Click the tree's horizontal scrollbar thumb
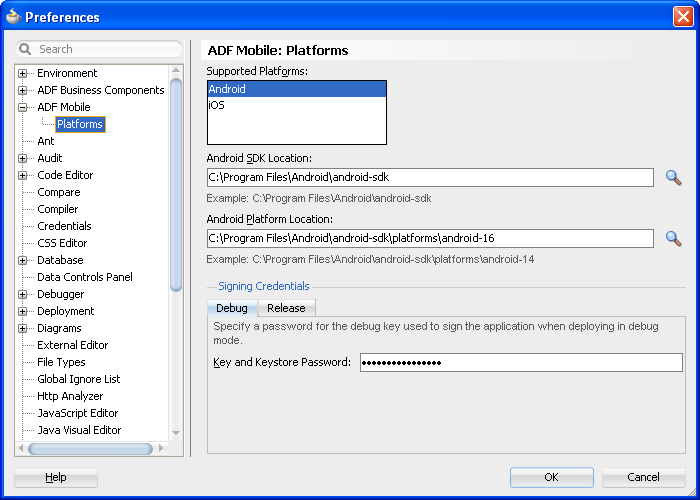Screen dimensions: 700x500 pyautogui.click(x=91, y=448)
